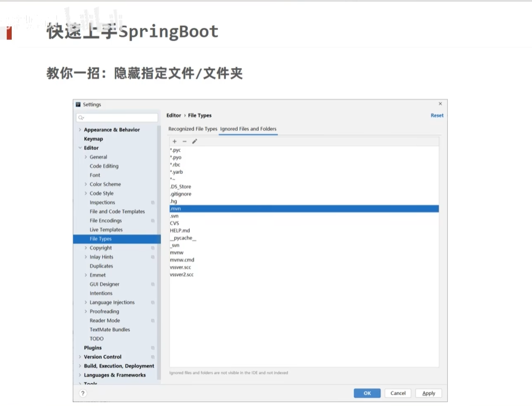Open the Intentions settings page

(101, 293)
